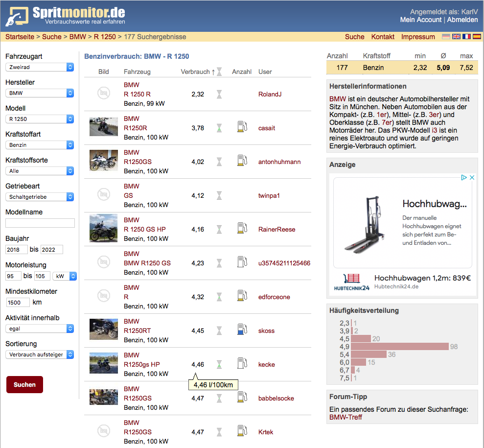
Task: Click the Hubtechnik24 logo in the ad
Action: coord(351,282)
